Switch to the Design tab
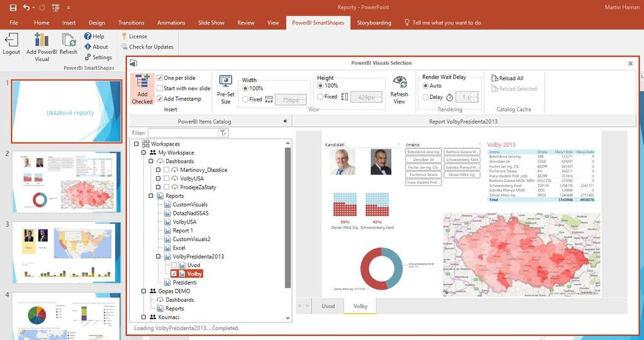 point(96,23)
